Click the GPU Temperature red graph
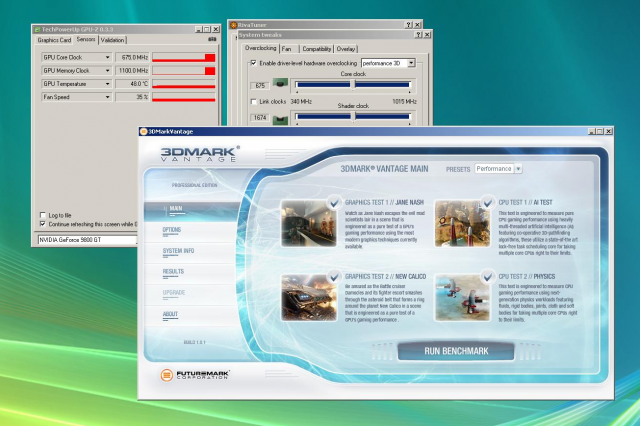The width and height of the screenshot is (640, 426). [x=184, y=84]
